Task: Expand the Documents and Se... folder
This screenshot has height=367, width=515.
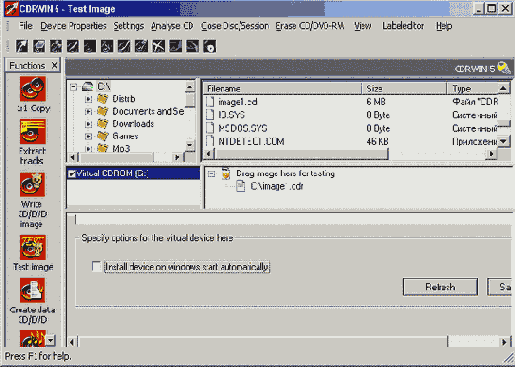Action: tap(88, 112)
